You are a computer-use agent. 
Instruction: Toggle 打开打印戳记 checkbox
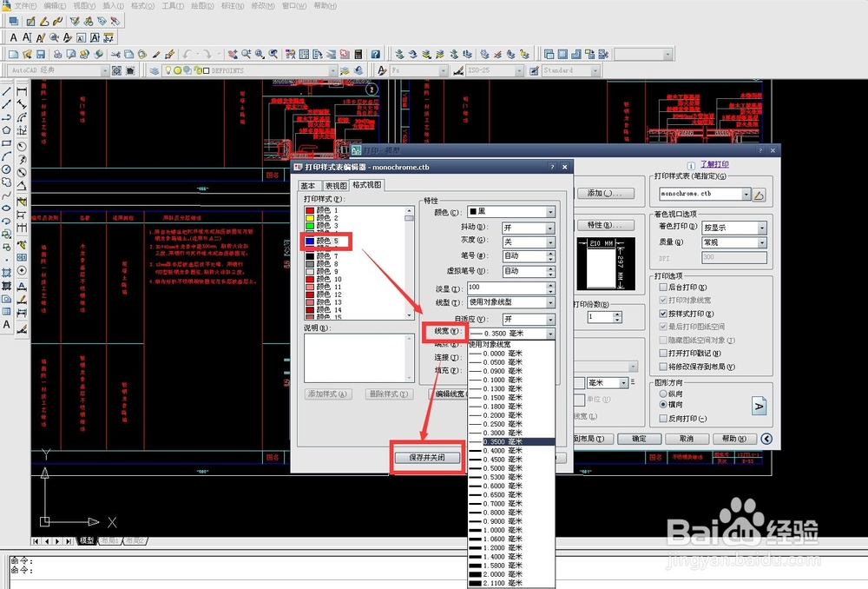click(663, 353)
